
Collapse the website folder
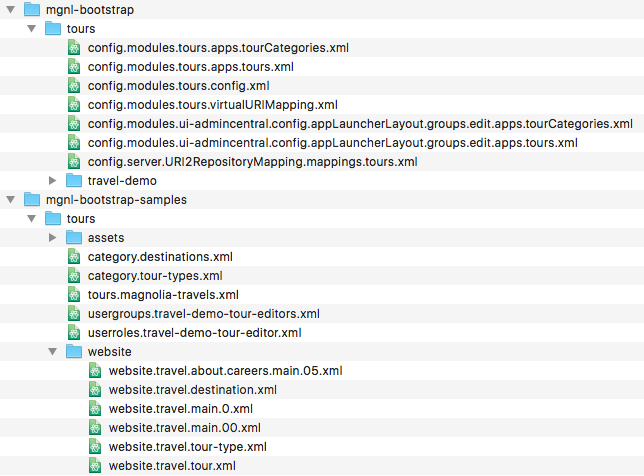pos(53,352)
